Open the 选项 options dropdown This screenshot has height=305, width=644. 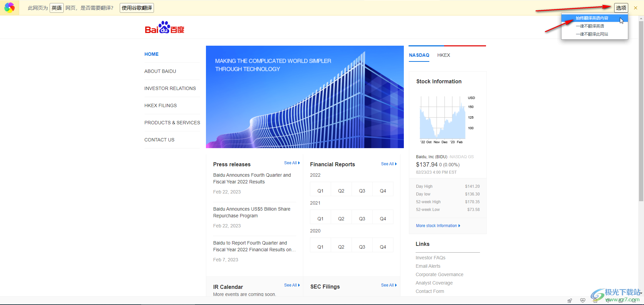(621, 8)
